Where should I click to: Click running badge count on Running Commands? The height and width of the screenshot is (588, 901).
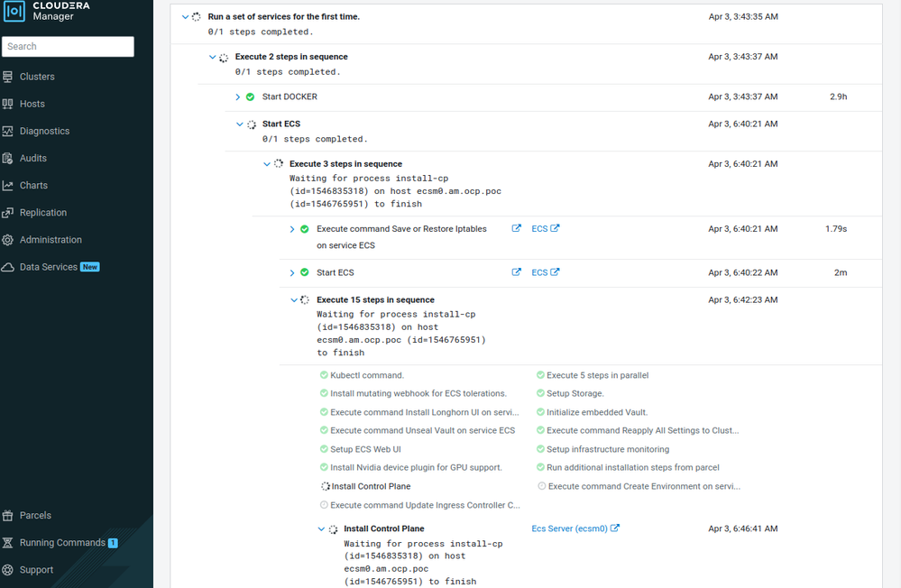click(x=114, y=543)
